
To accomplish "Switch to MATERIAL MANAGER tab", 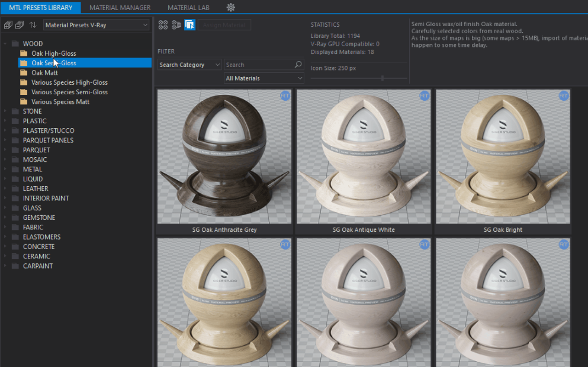I will [120, 7].
